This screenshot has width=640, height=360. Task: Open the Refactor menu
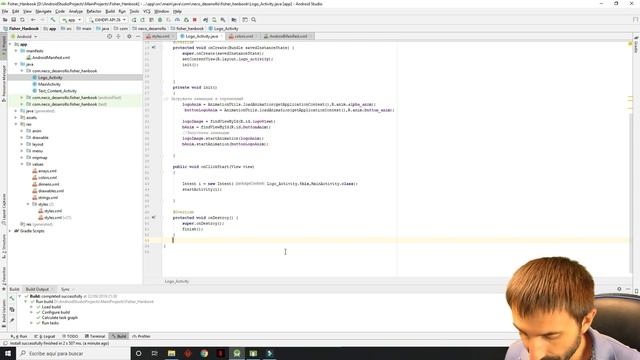coord(93,11)
